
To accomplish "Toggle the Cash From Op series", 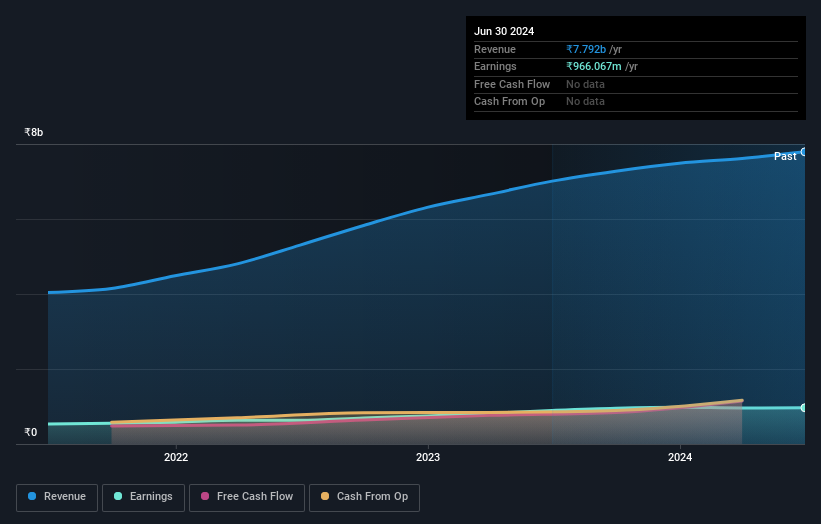I will pyautogui.click(x=364, y=497).
